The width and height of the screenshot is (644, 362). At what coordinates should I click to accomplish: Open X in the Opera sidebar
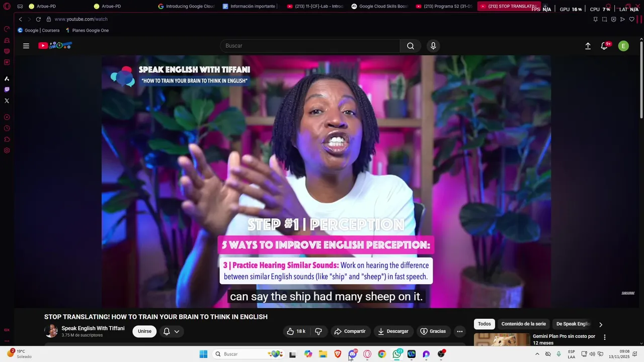click(7, 101)
